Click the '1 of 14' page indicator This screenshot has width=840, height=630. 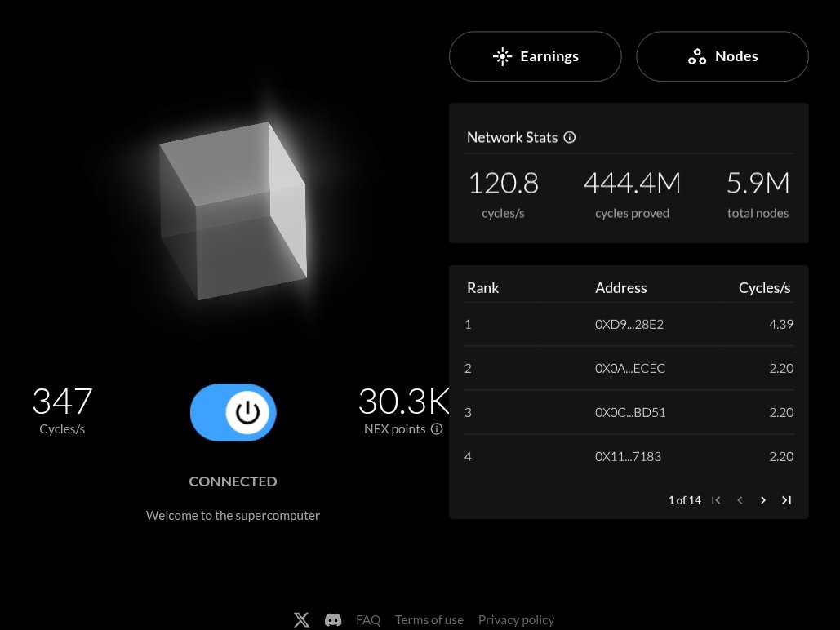pos(684,499)
